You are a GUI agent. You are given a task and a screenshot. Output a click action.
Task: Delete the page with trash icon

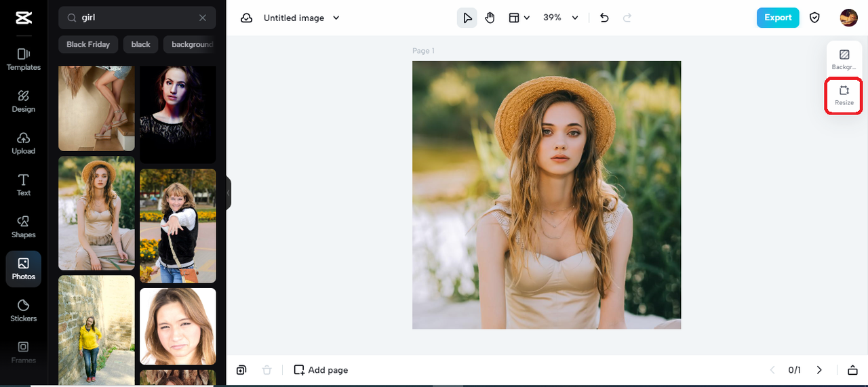click(267, 370)
